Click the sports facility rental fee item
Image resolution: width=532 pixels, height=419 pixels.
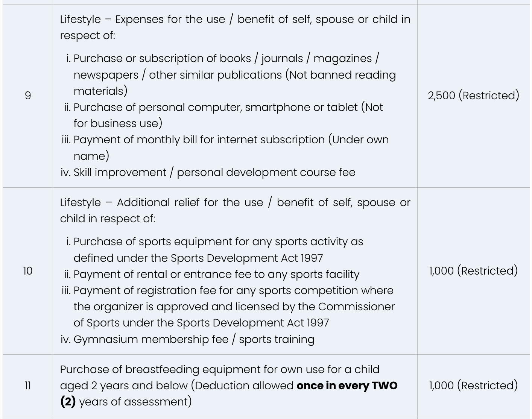(212, 274)
